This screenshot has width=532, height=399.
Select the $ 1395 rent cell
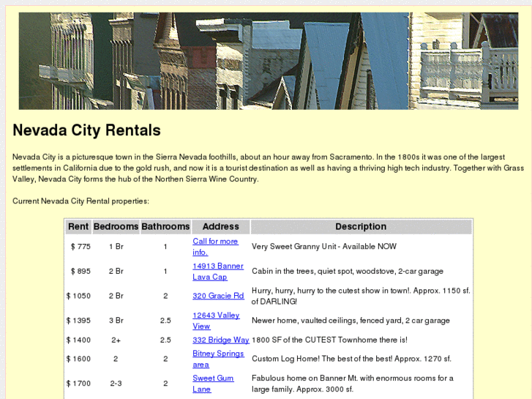tap(78, 321)
